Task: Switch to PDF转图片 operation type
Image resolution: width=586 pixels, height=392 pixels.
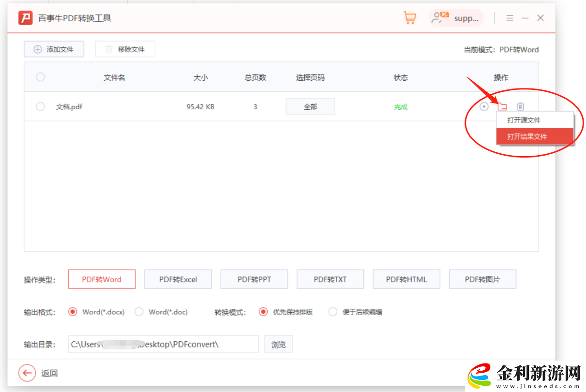Action: 482,279
